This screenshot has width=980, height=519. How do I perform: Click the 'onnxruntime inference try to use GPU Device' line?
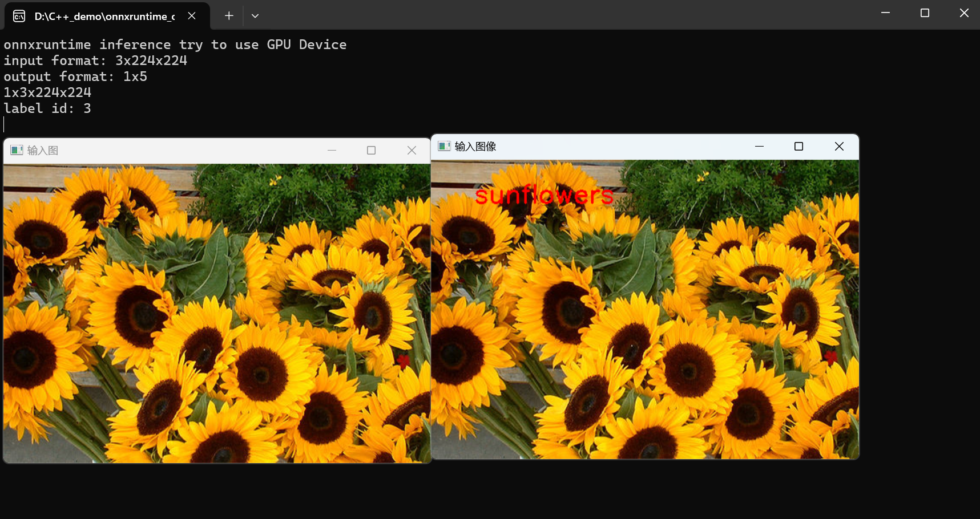click(x=175, y=44)
